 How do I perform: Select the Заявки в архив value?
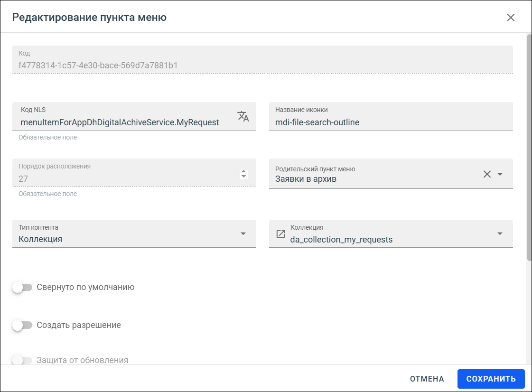click(x=306, y=179)
